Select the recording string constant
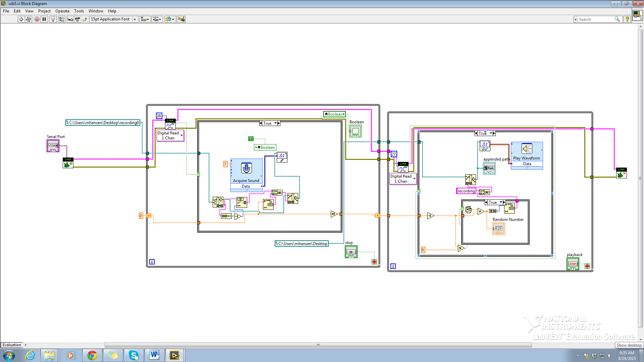Image resolution: width=644 pixels, height=362 pixels. (x=466, y=191)
